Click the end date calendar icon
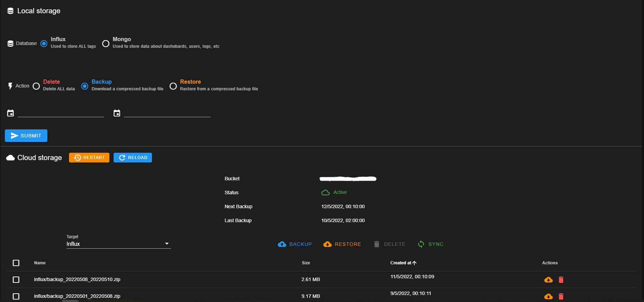This screenshot has height=302, width=644. (117, 113)
